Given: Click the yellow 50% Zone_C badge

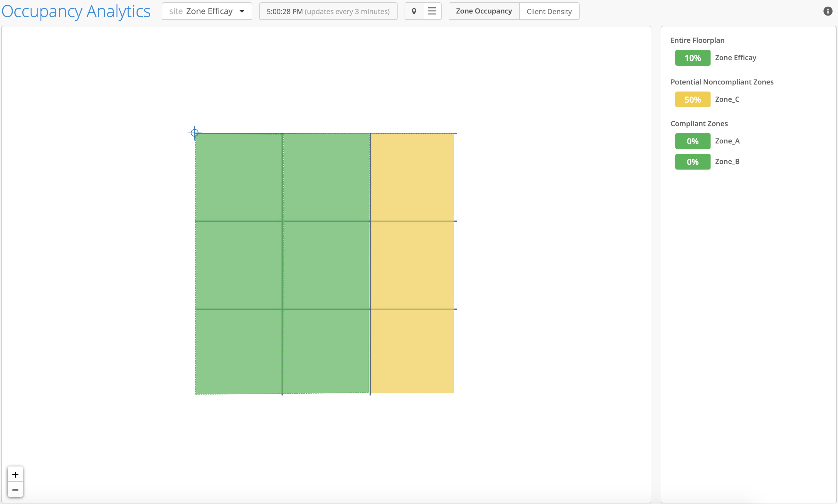Looking at the screenshot, I should 692,99.
